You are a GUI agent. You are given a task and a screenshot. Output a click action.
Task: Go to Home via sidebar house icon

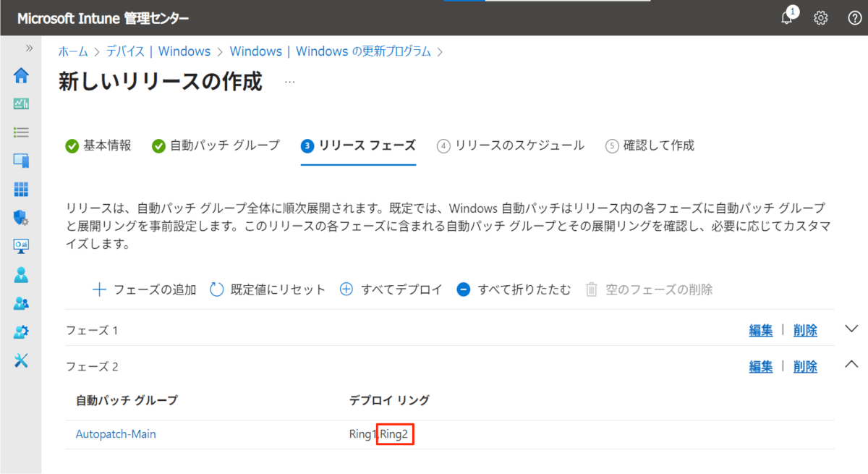pyautogui.click(x=21, y=75)
